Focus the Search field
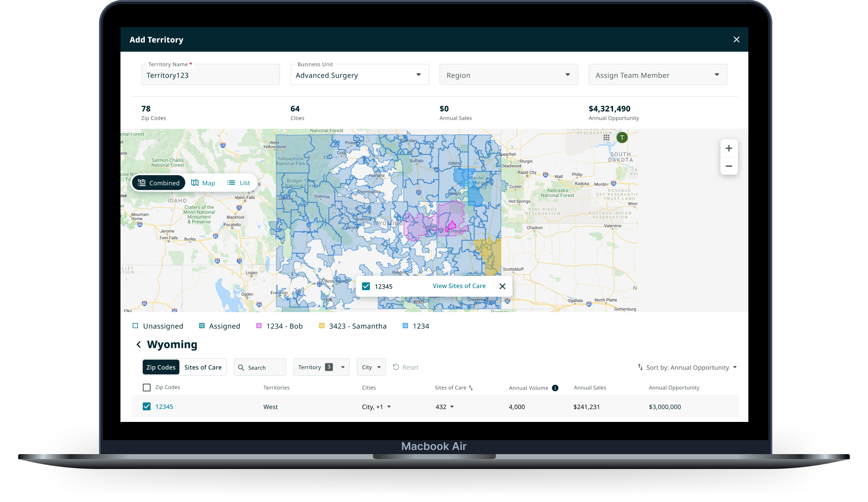 click(x=260, y=367)
